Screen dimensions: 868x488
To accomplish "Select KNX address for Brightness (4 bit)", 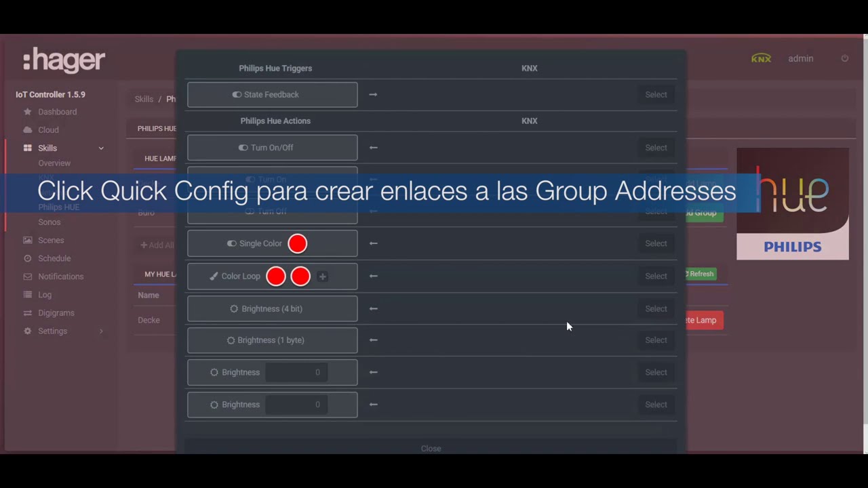I will tap(656, 308).
